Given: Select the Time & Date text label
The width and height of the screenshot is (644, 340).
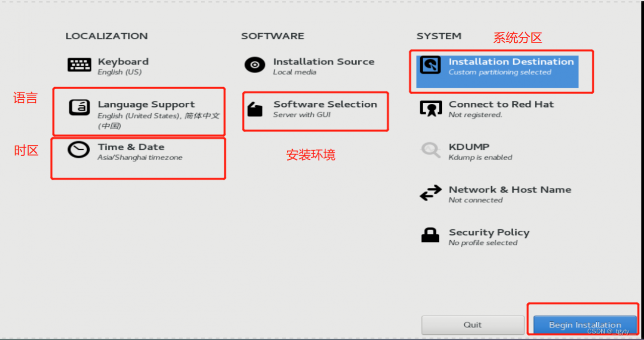Looking at the screenshot, I should (x=131, y=147).
